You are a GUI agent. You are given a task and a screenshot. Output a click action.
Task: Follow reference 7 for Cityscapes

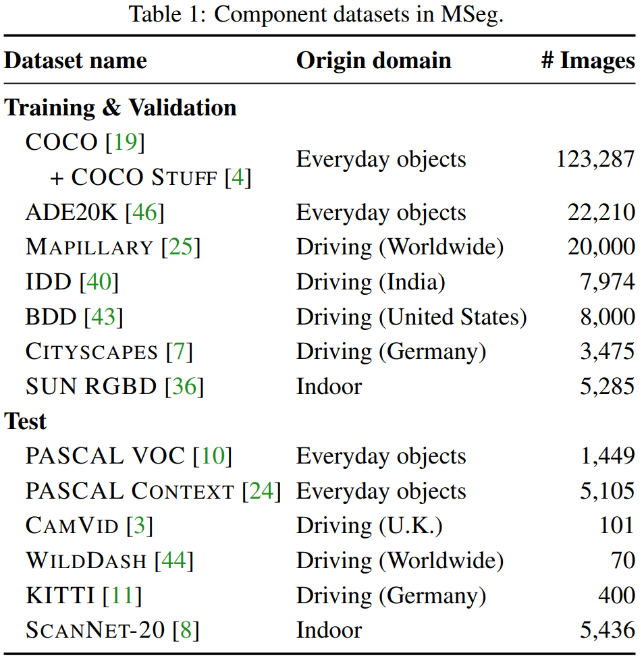(180, 352)
